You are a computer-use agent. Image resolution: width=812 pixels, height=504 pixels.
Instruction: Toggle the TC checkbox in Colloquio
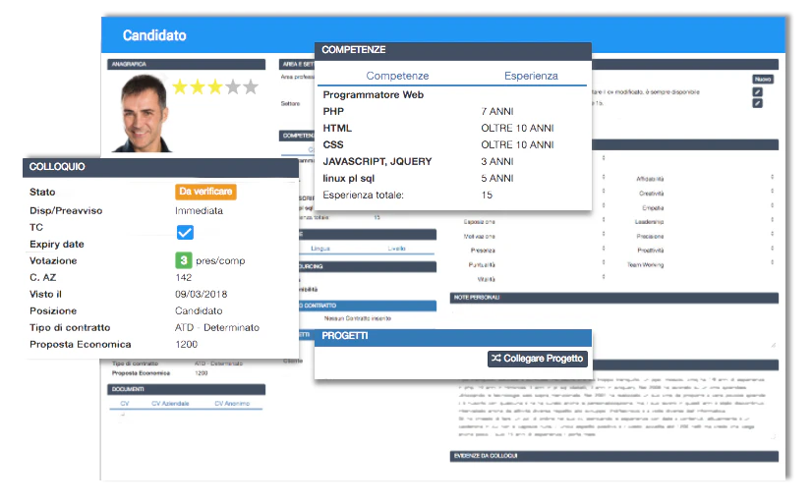pos(185,232)
